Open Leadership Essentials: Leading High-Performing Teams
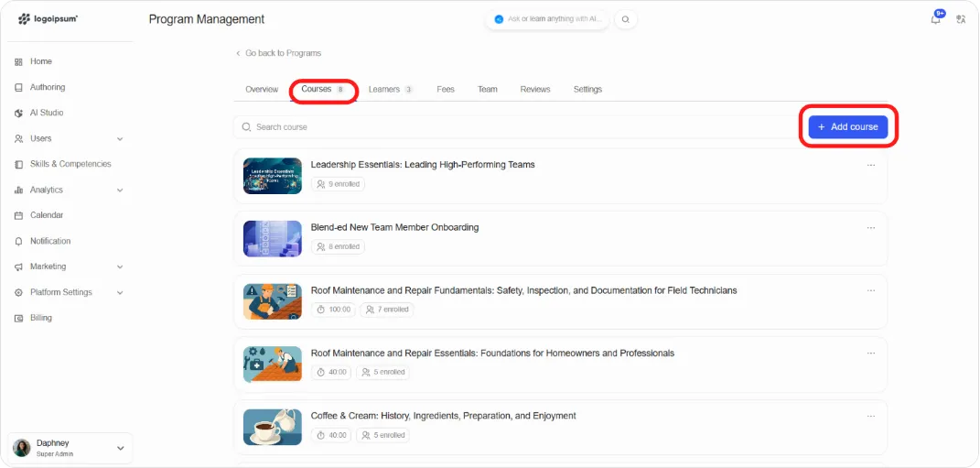 coord(423,165)
